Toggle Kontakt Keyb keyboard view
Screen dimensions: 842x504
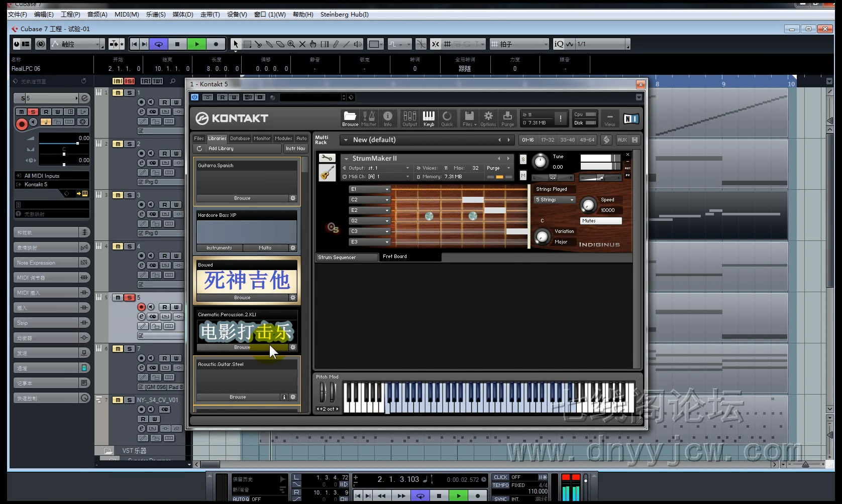(429, 118)
